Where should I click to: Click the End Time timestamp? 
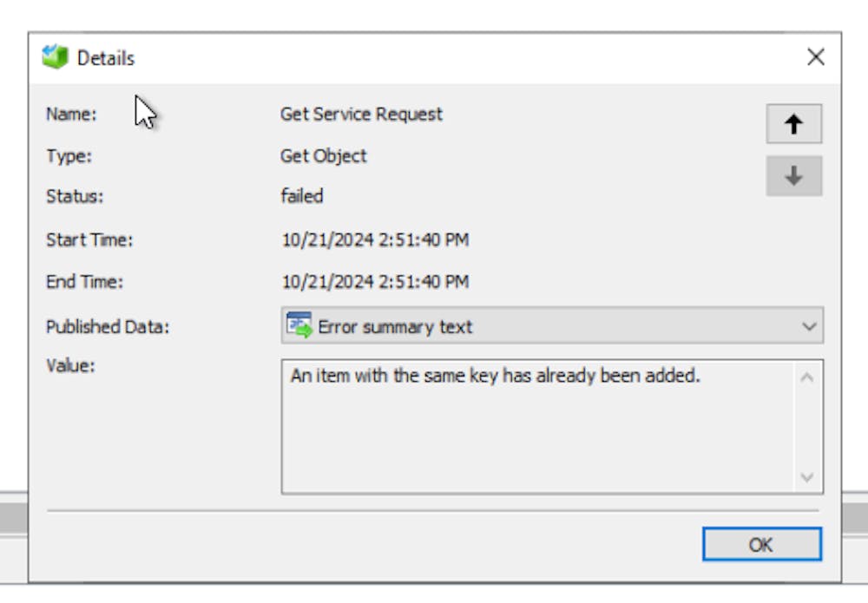click(x=375, y=282)
